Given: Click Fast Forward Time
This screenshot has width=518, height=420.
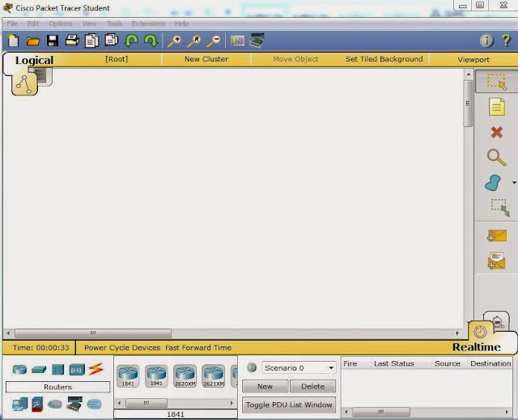Looking at the screenshot, I should click(198, 348).
